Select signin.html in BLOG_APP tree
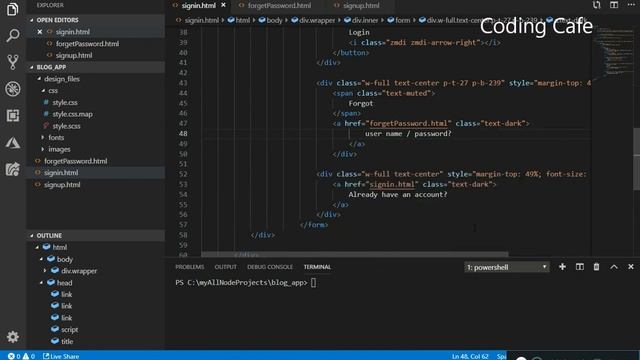Image resolution: width=640 pixels, height=360 pixels. point(61,173)
